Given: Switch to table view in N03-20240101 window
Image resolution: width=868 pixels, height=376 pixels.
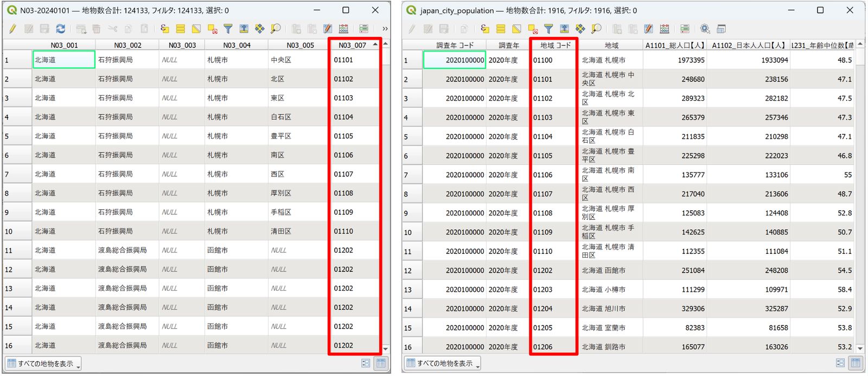Looking at the screenshot, I should (381, 363).
